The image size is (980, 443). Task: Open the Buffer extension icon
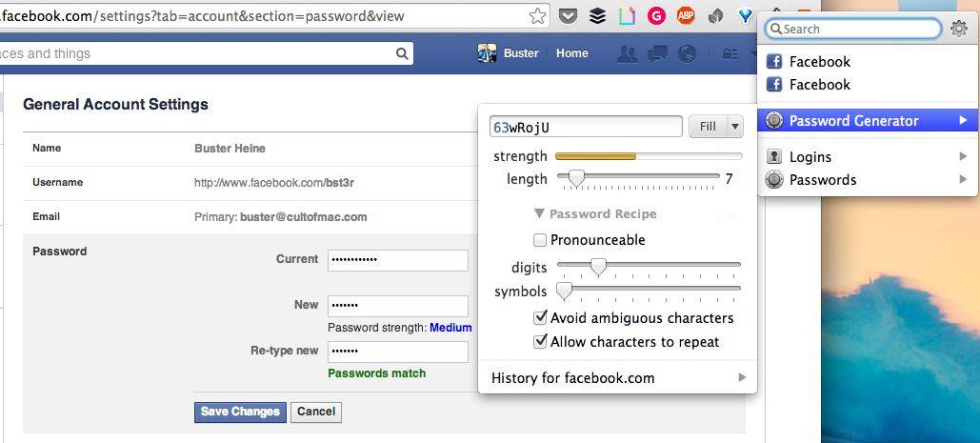(x=597, y=15)
